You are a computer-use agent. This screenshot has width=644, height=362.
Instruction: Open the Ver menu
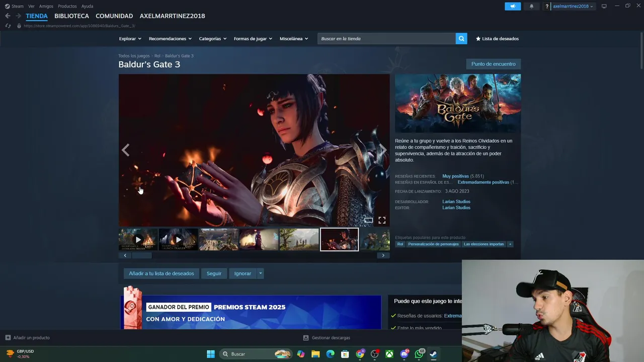point(31,6)
